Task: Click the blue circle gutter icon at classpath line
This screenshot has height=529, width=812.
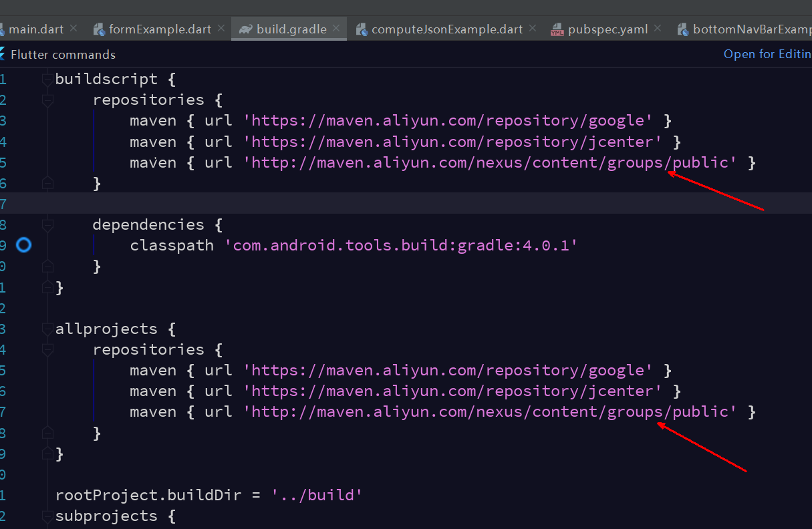Action: pos(23,245)
